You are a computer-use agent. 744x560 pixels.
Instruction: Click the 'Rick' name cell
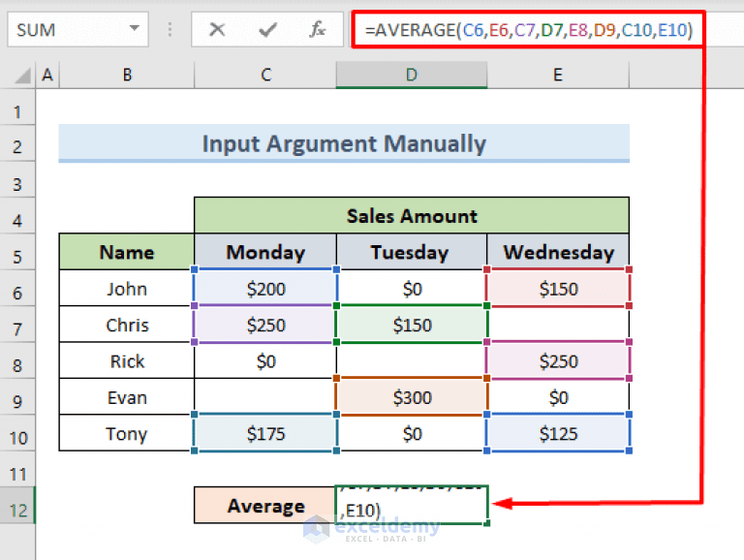[127, 360]
